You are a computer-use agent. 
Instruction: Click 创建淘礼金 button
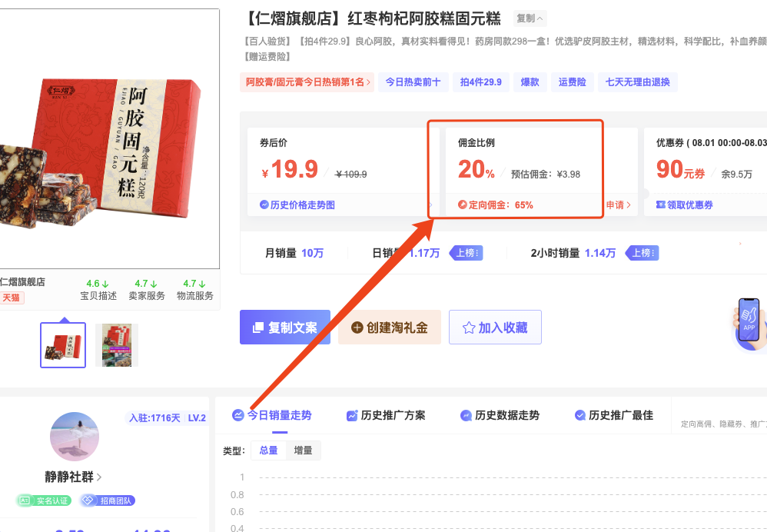390,327
